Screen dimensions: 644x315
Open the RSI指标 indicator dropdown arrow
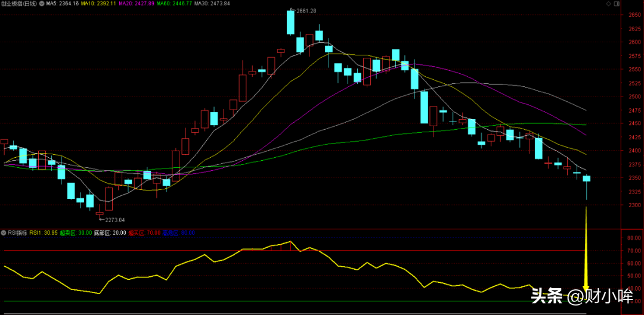point(4,233)
